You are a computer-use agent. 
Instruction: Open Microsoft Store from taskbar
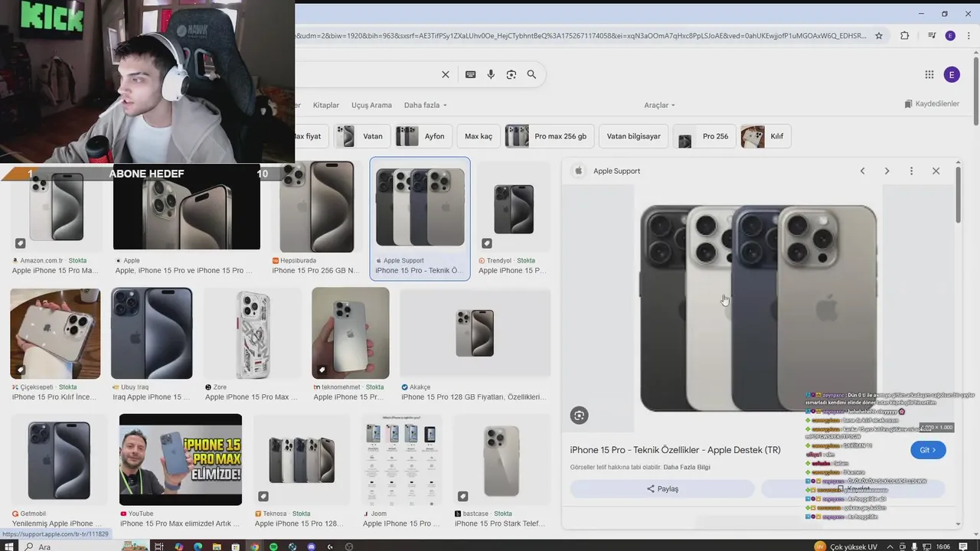click(x=236, y=546)
